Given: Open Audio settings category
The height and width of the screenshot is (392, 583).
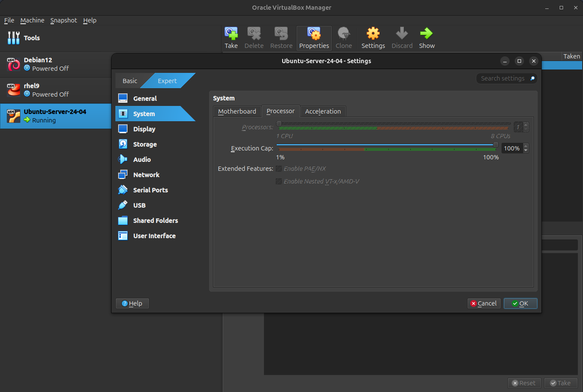Looking at the screenshot, I should pyautogui.click(x=155, y=159).
